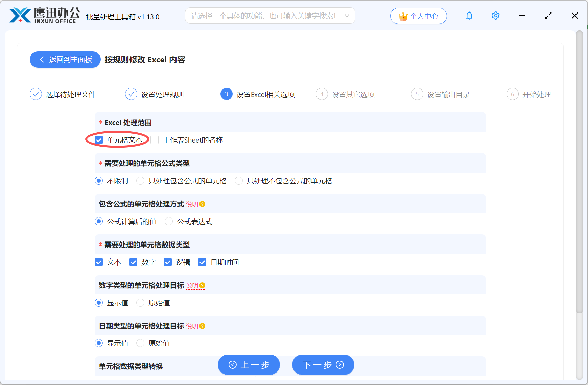Open the 说明 help icon for 包含公式的单元格处理方式
The width and height of the screenshot is (588, 385).
[x=202, y=204]
